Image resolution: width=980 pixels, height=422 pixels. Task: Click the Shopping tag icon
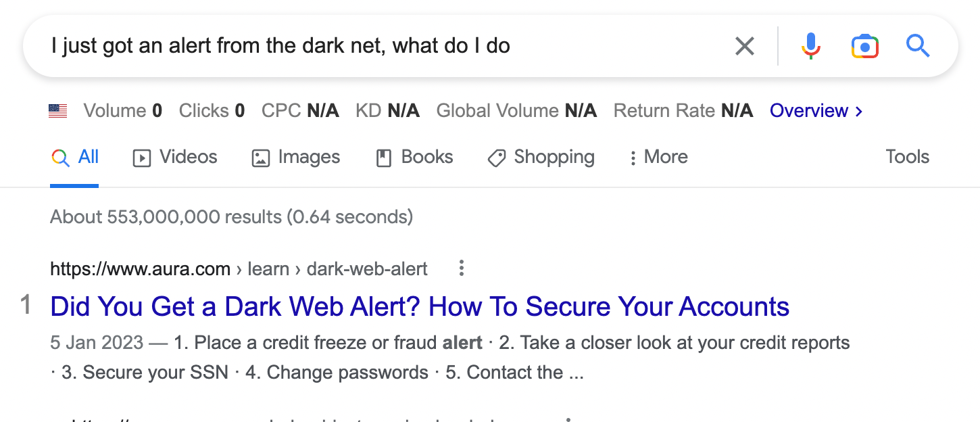(x=497, y=158)
